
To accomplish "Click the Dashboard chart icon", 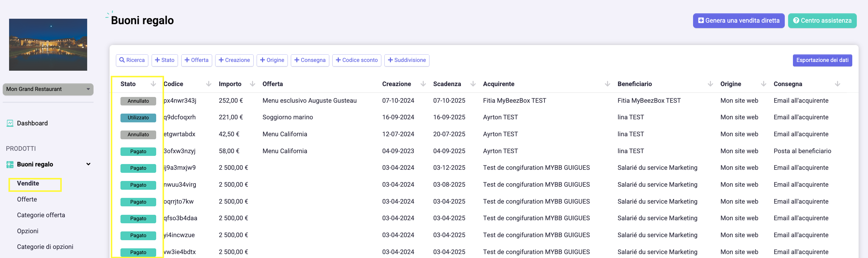I will coord(10,124).
